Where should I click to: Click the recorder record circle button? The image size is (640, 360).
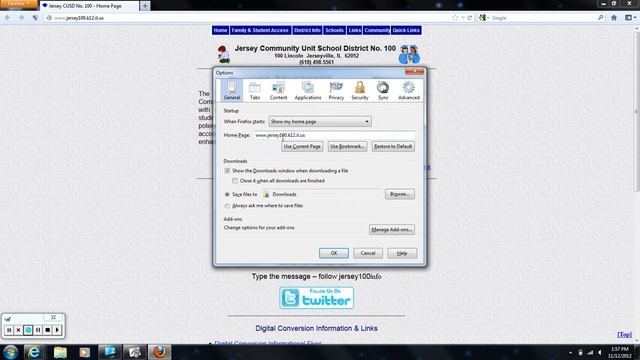point(28,330)
